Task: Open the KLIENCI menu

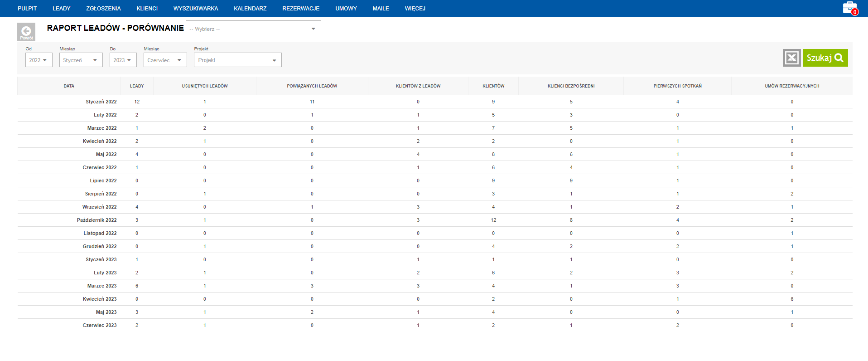Action: pyautogui.click(x=147, y=9)
